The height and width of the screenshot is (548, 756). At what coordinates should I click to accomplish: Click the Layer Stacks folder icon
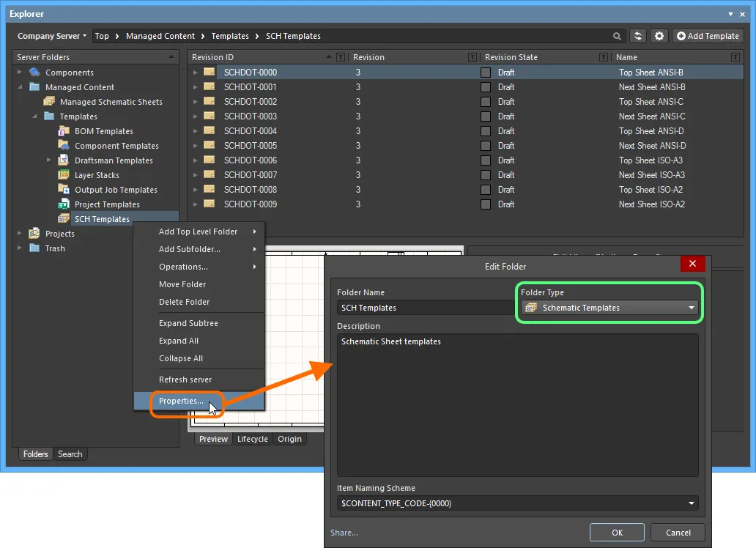[64, 174]
